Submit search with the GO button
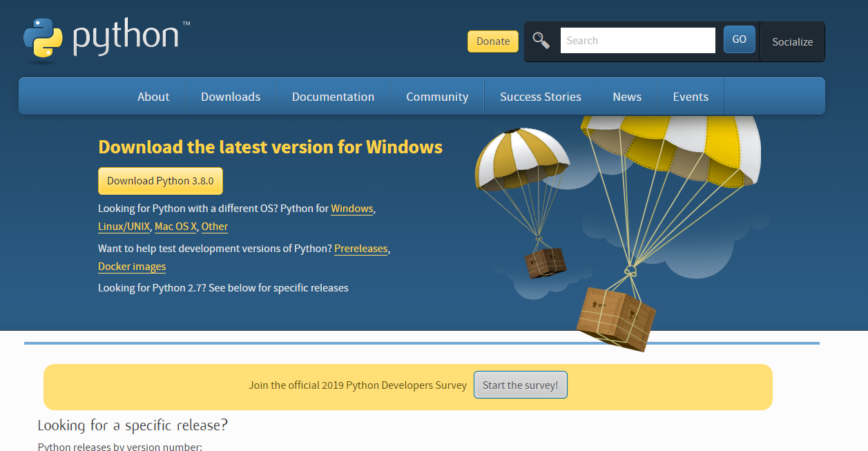868x451 pixels. click(x=739, y=39)
